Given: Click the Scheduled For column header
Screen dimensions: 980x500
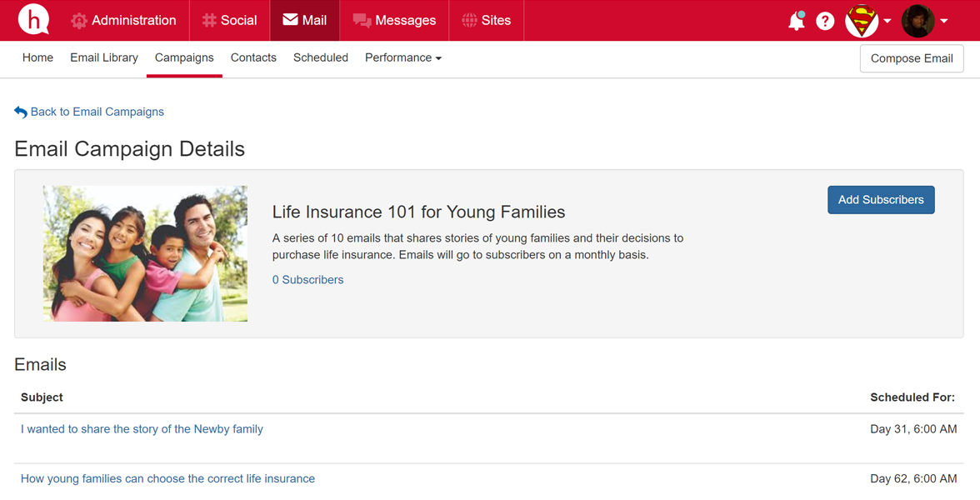Looking at the screenshot, I should click(x=912, y=397).
